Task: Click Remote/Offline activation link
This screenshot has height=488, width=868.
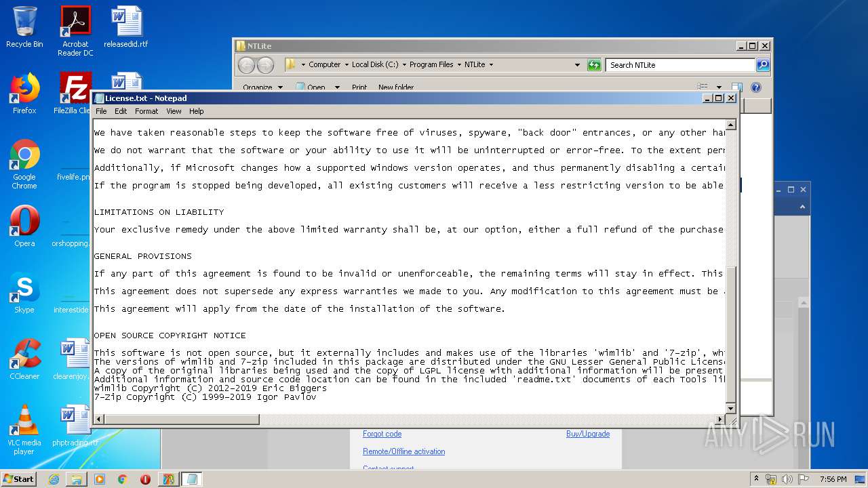Action: pos(403,451)
